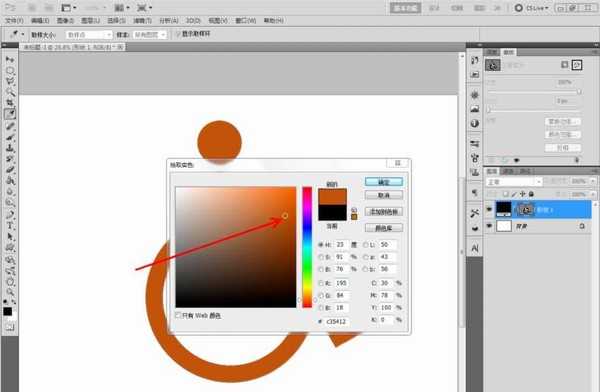This screenshot has width=600, height=392.
Task: Select the Type tool
Action: tap(10, 225)
